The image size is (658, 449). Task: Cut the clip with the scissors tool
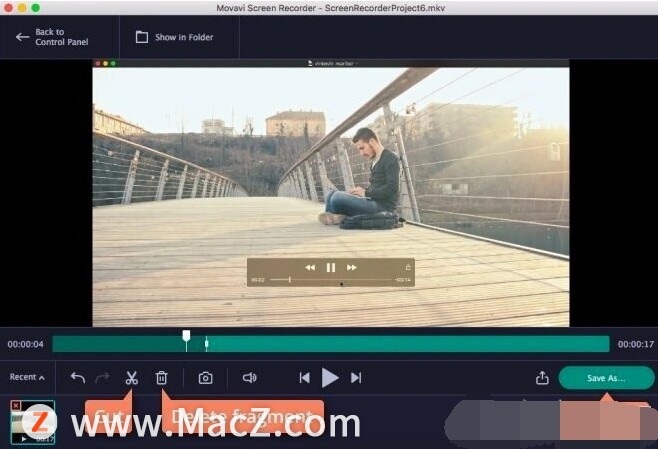coord(131,378)
